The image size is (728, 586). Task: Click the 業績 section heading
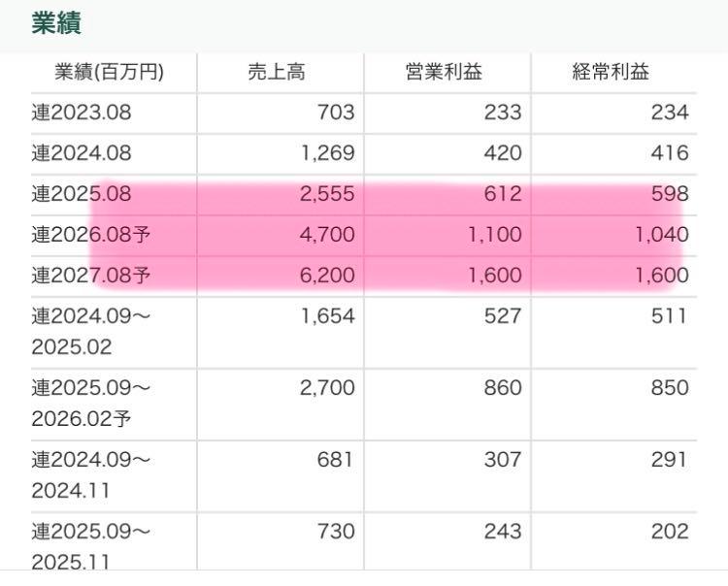tap(55, 24)
